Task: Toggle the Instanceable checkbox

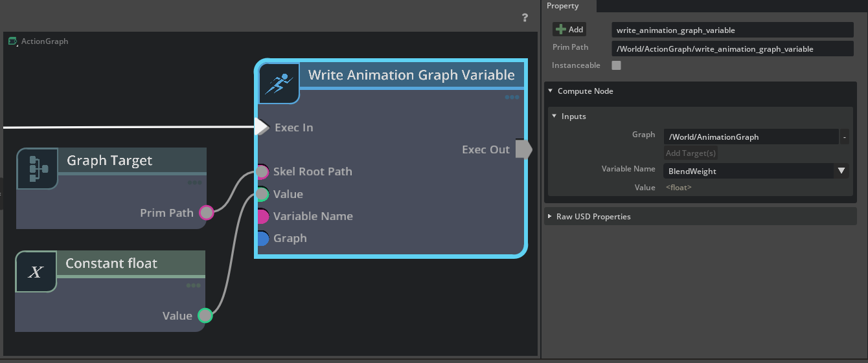Action: tap(617, 65)
